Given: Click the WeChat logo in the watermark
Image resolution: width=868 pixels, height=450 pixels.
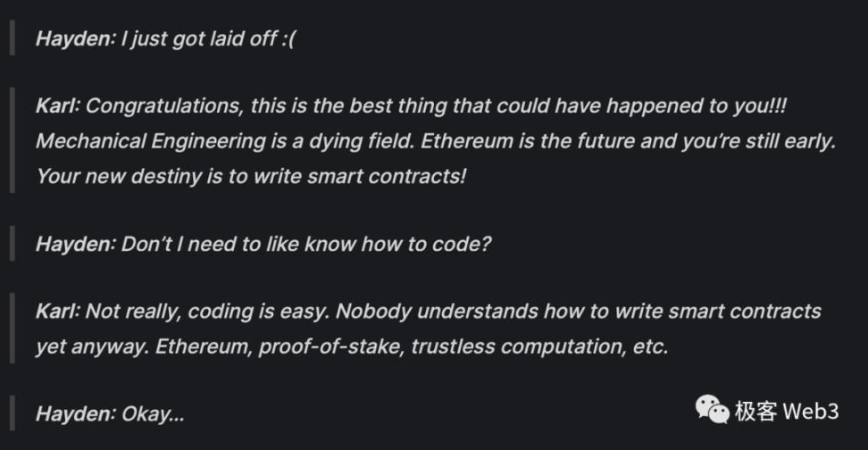Looking at the screenshot, I should click(x=713, y=410).
